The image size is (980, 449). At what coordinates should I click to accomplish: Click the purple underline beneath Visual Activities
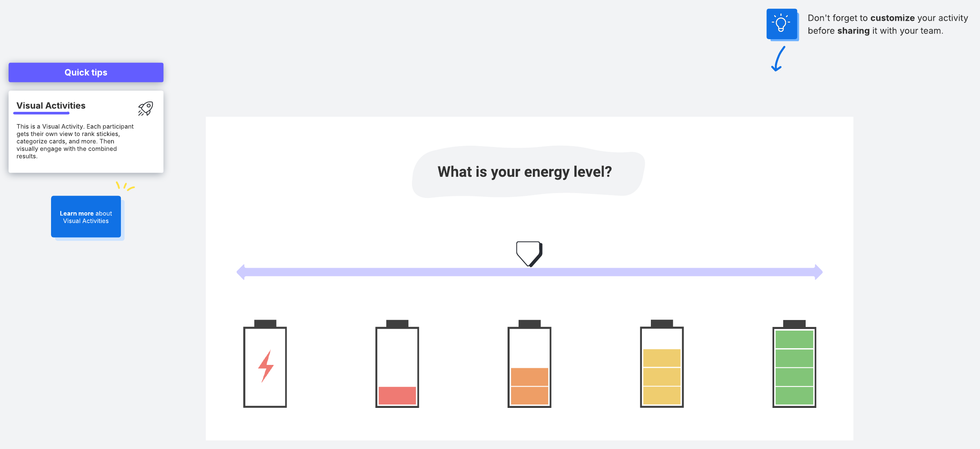pyautogui.click(x=41, y=113)
